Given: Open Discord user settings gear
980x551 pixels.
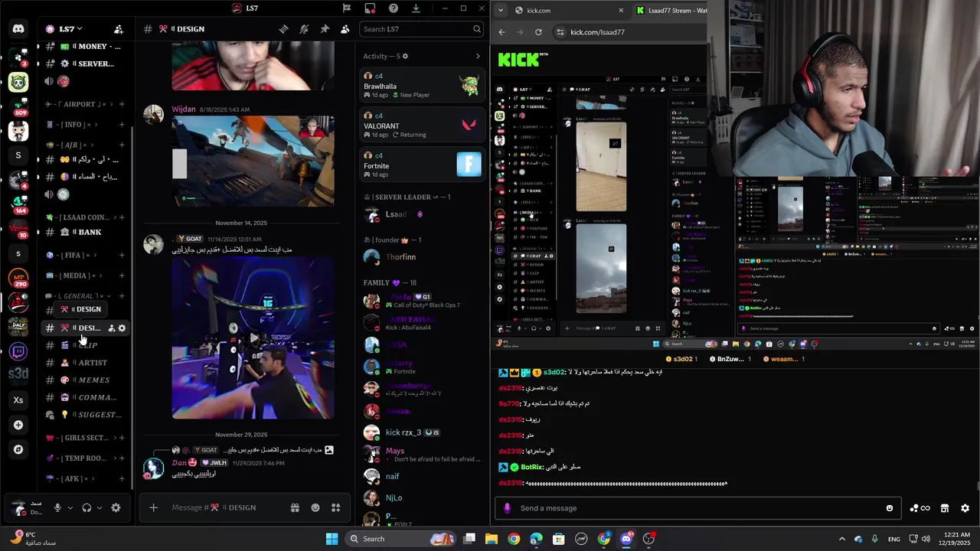Looking at the screenshot, I should pos(116,507).
